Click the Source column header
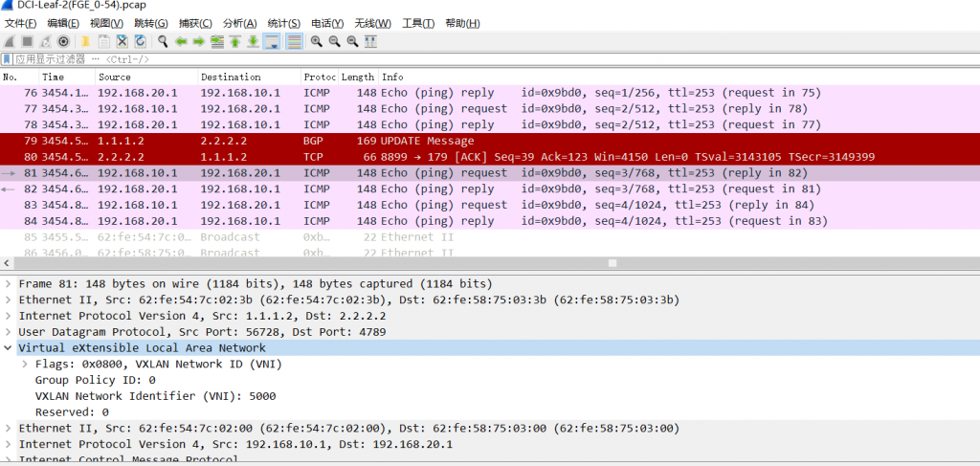This screenshot has width=980, height=466. click(x=144, y=77)
